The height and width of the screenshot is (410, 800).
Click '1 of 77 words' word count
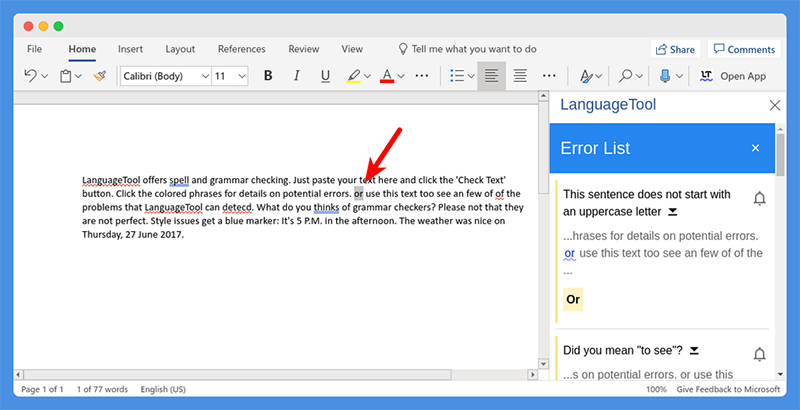102,389
